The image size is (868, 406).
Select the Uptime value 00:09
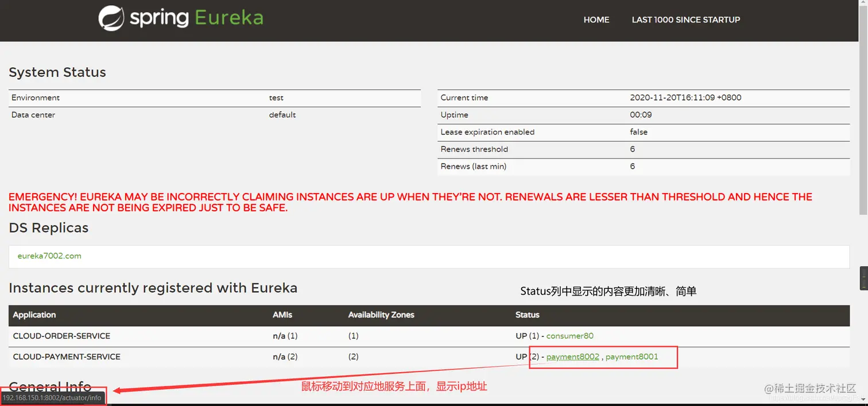(641, 115)
